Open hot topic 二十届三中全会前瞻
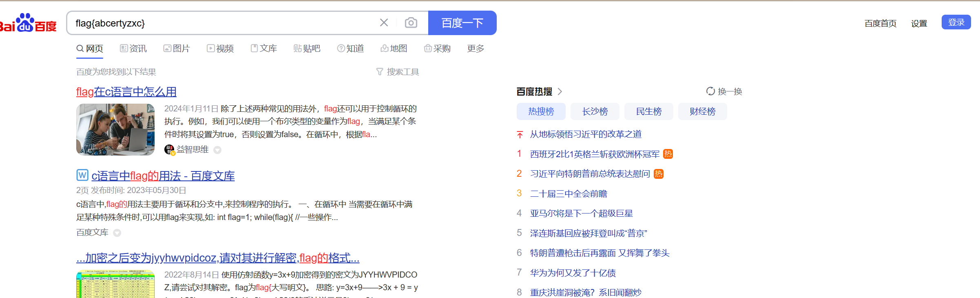 (569, 194)
